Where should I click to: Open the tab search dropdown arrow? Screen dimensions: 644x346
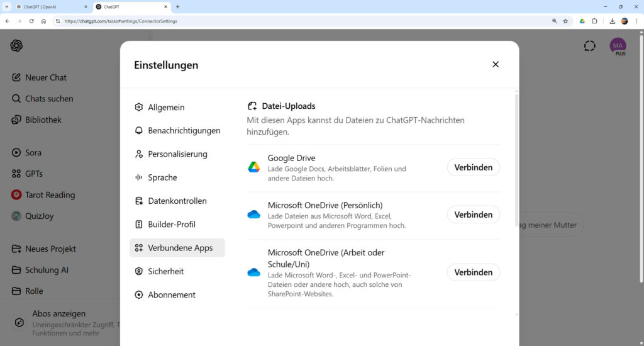tap(6, 7)
